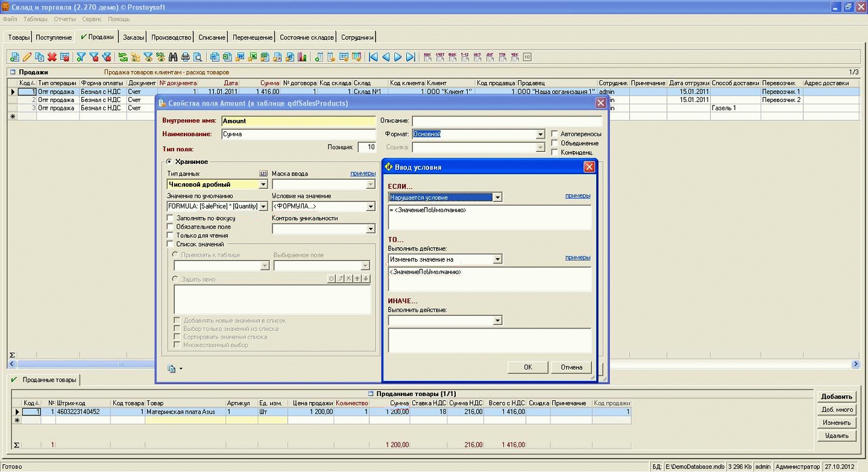Open the Контроль уникальности dropdown
This screenshot has width=868, height=472.
coord(371,228)
